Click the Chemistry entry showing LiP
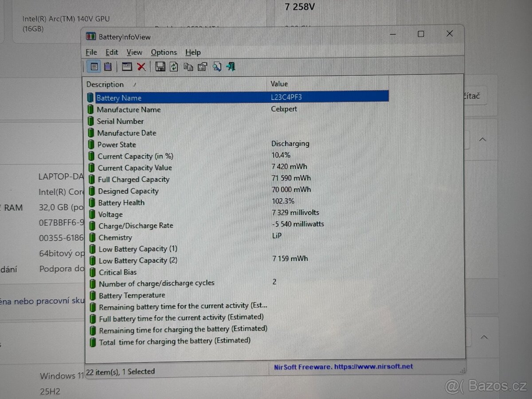This screenshot has height=399, width=532. pyautogui.click(x=276, y=235)
